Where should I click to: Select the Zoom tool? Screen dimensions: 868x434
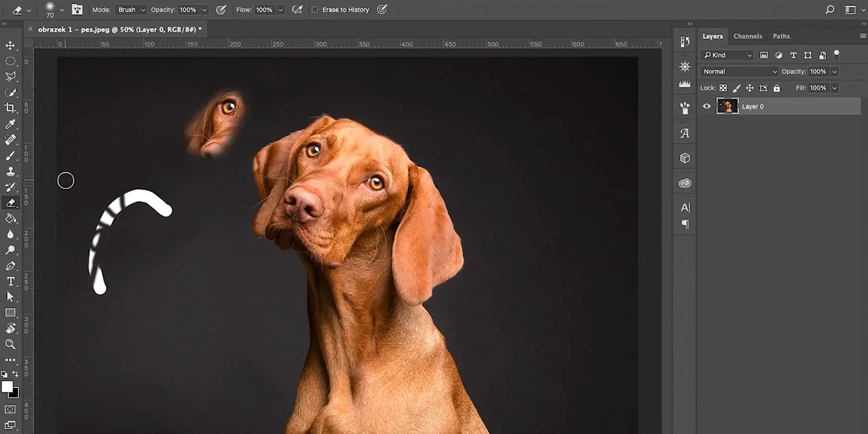[10, 344]
